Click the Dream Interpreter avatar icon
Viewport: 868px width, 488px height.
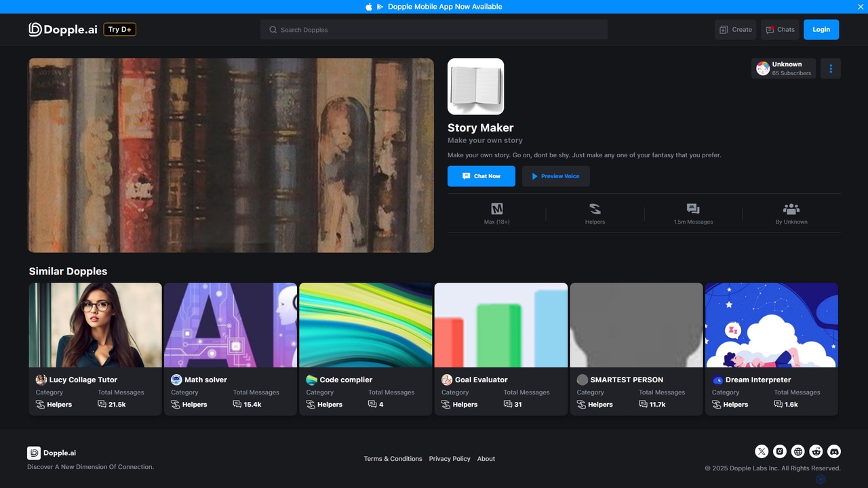click(x=717, y=380)
